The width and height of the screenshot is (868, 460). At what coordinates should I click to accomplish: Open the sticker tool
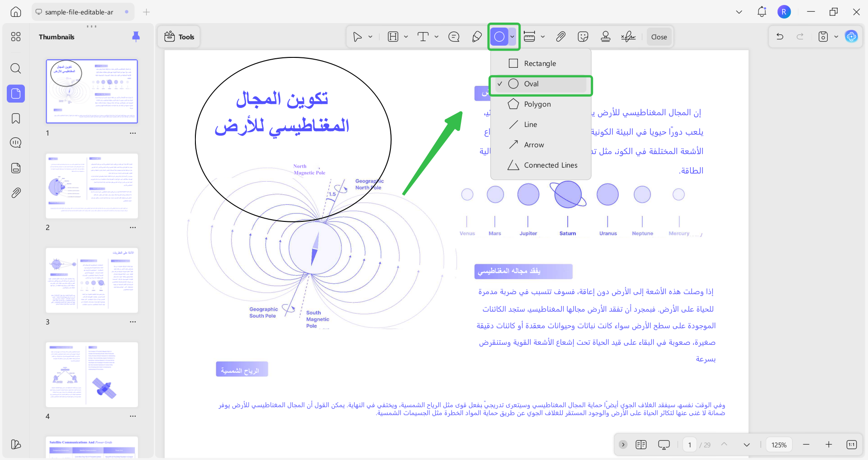[x=583, y=37]
